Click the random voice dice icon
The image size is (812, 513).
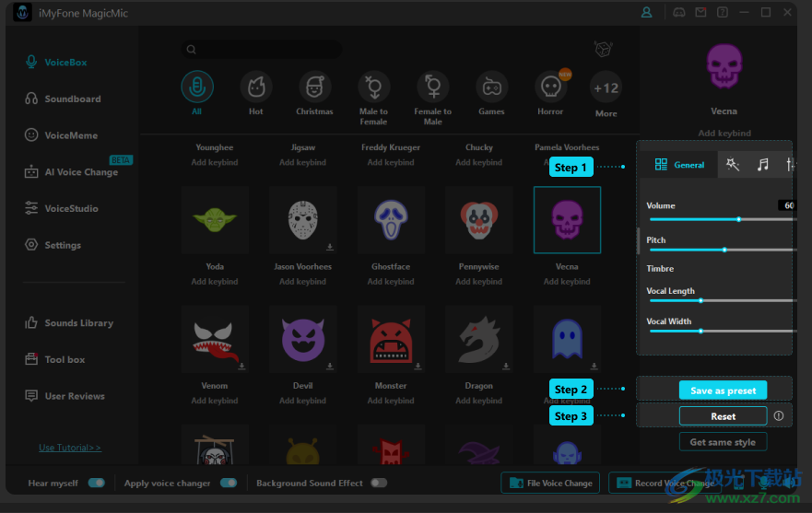pos(603,49)
